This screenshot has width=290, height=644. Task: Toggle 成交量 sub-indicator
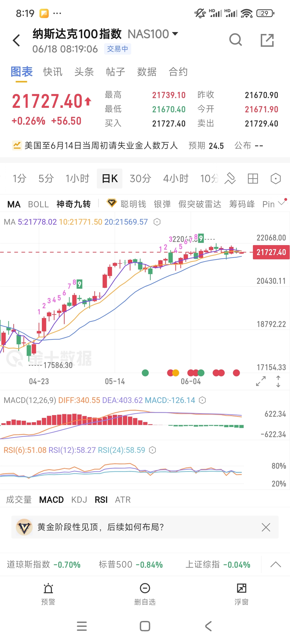tap(19, 499)
